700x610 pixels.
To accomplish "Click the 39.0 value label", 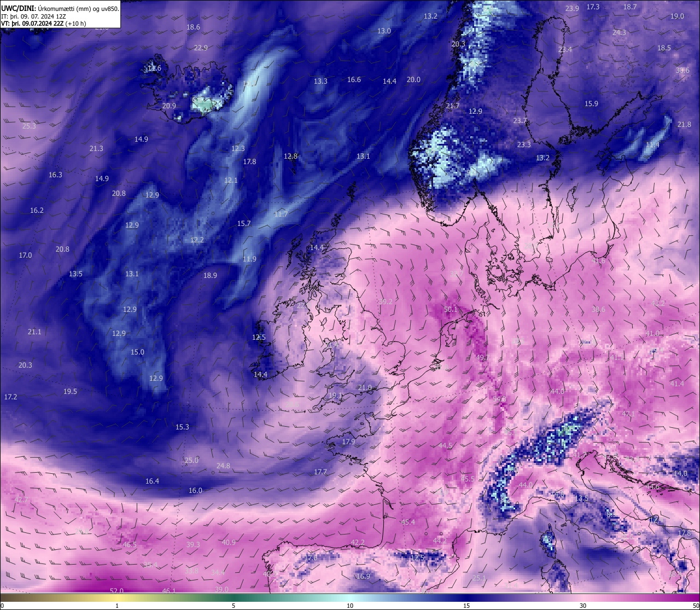I will click(x=221, y=590).
